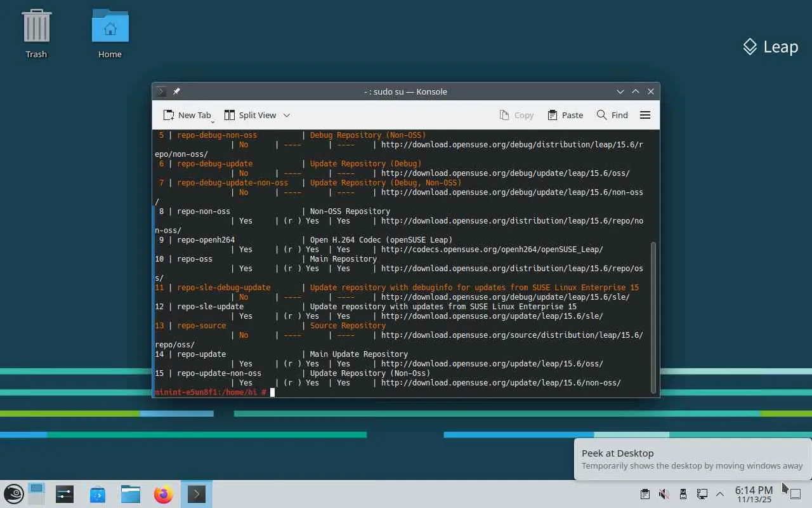Screen dimensions: 812x508
Task: Open the network connections tray icon
Action: (702, 494)
